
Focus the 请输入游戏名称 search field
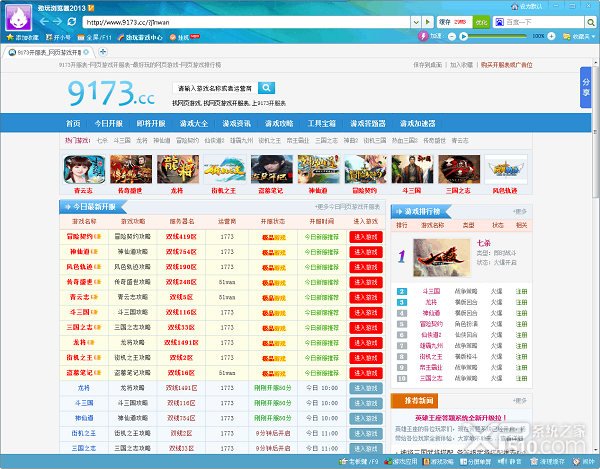point(215,88)
